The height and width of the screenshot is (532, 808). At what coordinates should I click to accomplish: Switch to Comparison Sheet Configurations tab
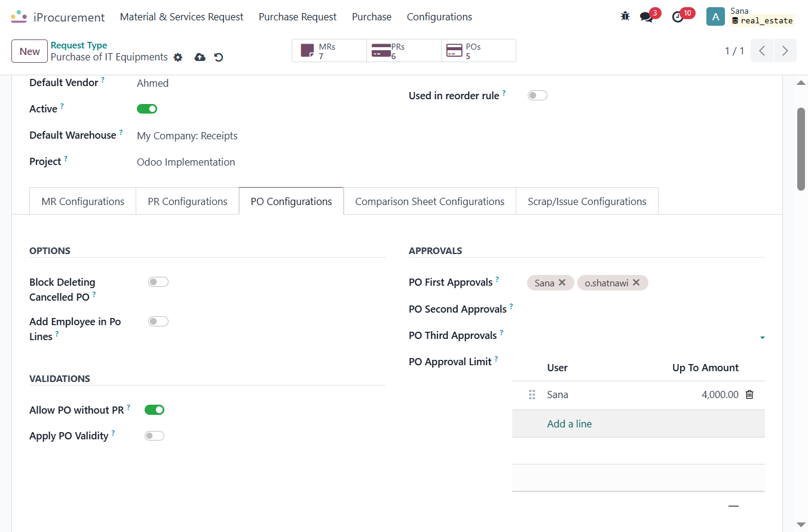click(430, 201)
